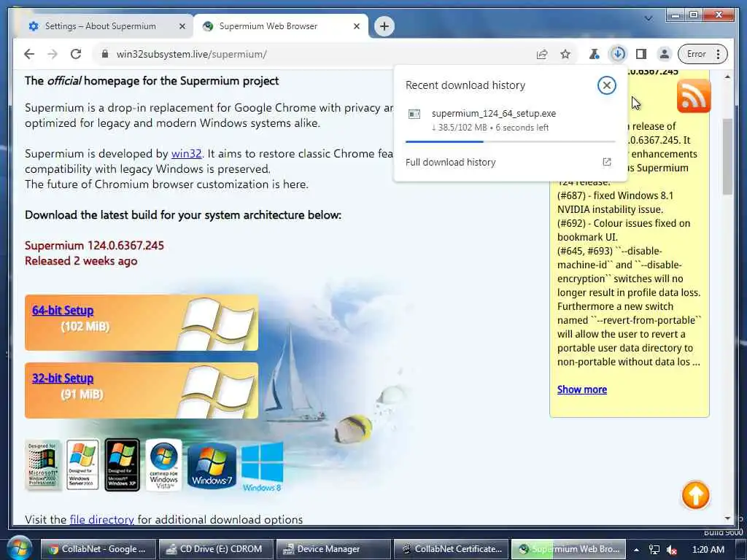Click the muted volume tray icon

pos(672,550)
